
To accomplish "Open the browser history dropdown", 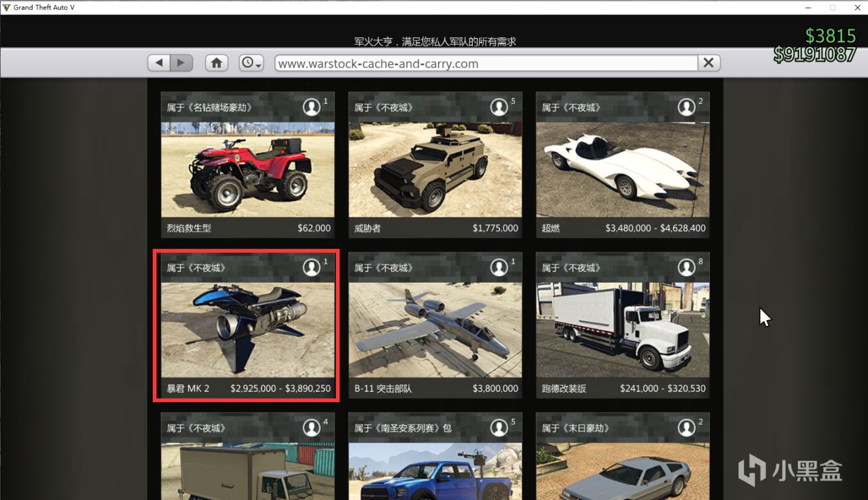I will (251, 63).
